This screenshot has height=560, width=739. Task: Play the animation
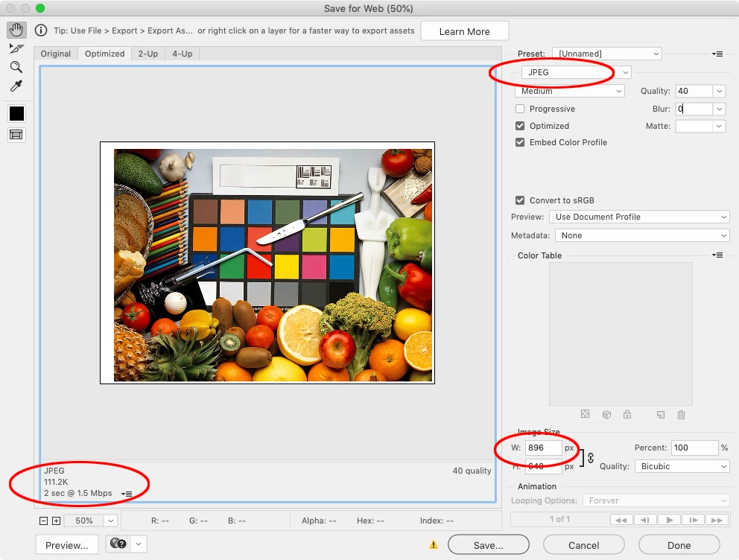coord(669,520)
